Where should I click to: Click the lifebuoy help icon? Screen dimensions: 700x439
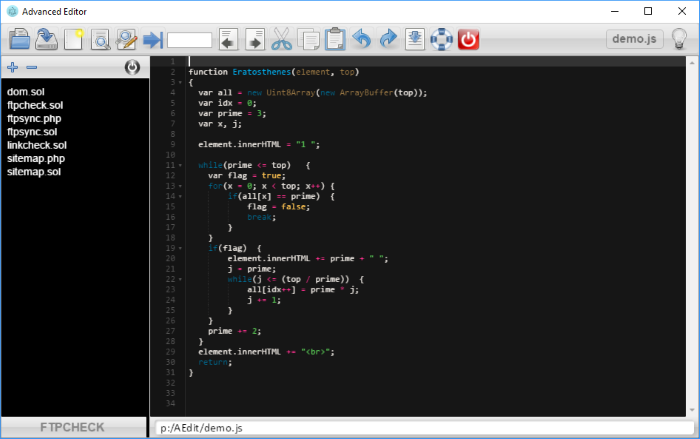pyautogui.click(x=442, y=40)
